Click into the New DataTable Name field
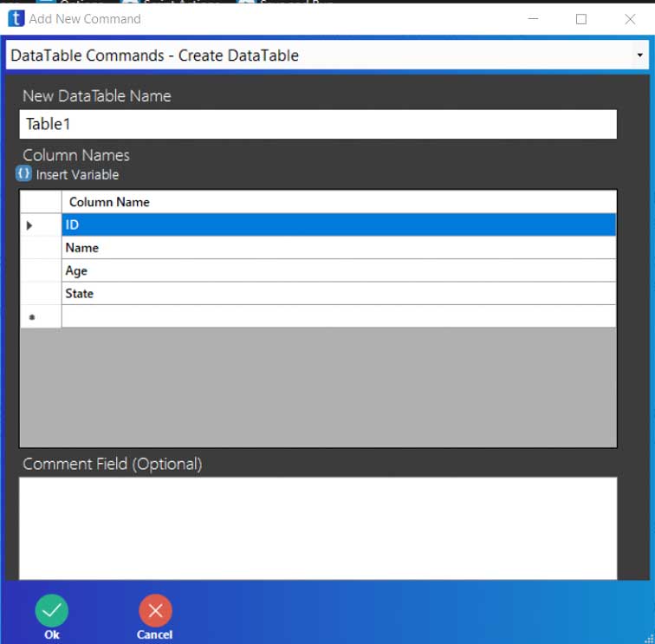The image size is (655, 644). pos(318,124)
